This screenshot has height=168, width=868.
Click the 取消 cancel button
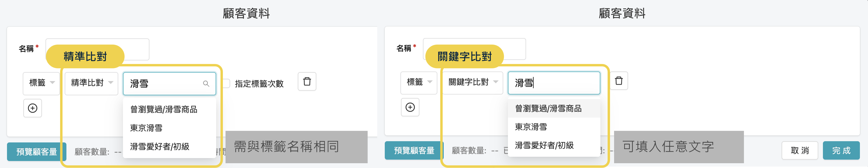coord(799,151)
